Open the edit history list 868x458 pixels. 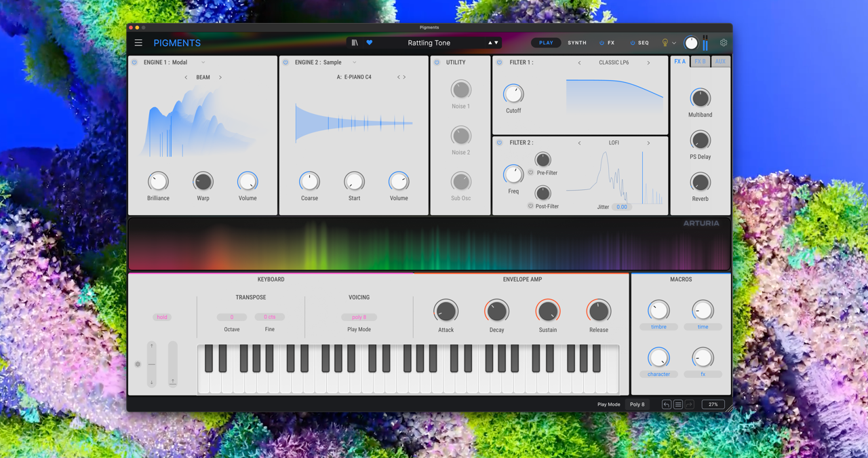pyautogui.click(x=677, y=404)
